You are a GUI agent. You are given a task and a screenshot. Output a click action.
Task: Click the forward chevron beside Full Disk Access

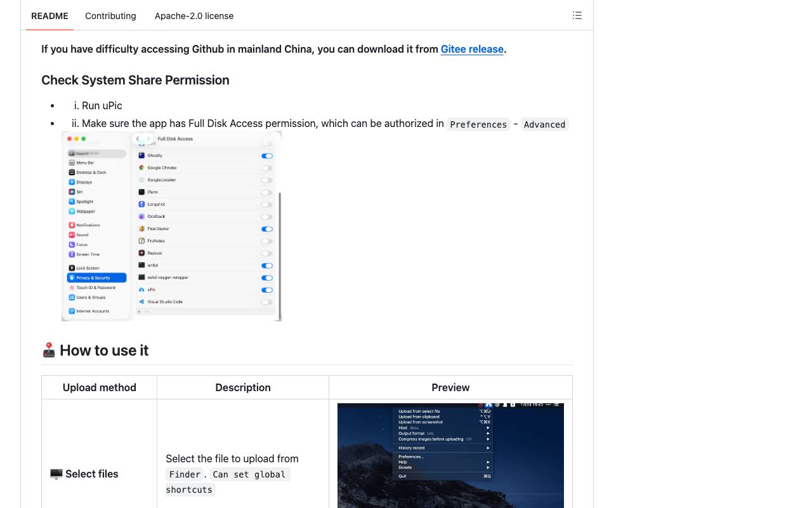pyautogui.click(x=148, y=138)
